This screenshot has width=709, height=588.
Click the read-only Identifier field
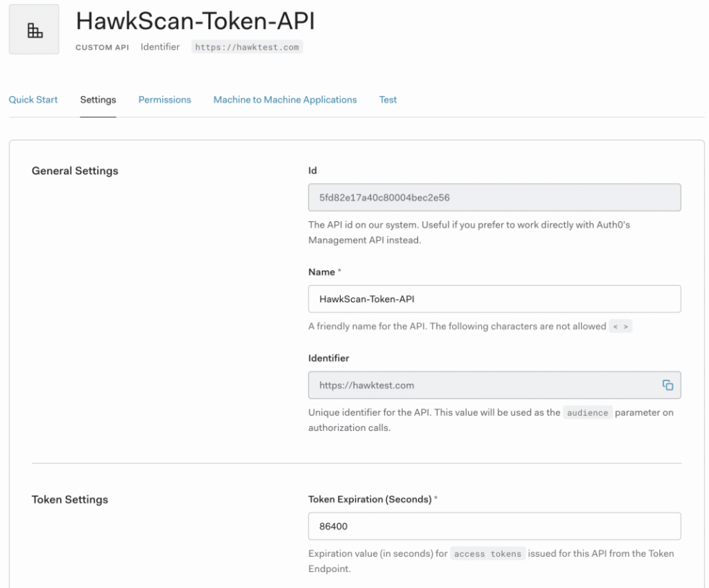(495, 385)
